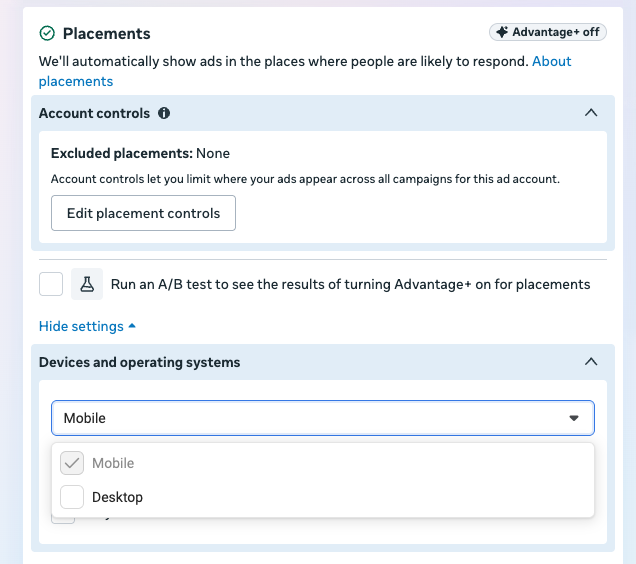Click Edit placement controls button

coord(143,213)
